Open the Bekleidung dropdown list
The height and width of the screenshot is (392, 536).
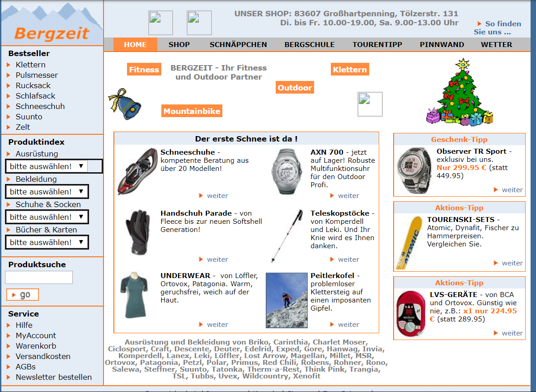47,192
